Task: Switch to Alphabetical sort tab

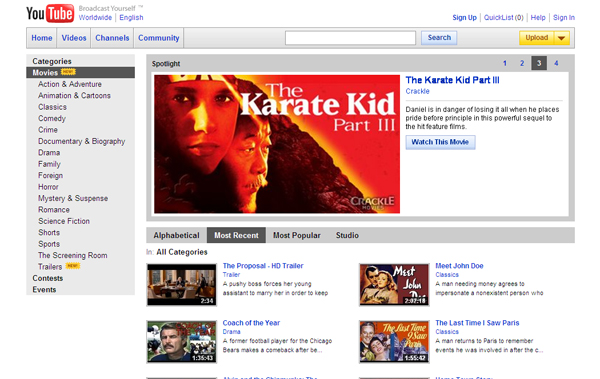Action: (176, 235)
